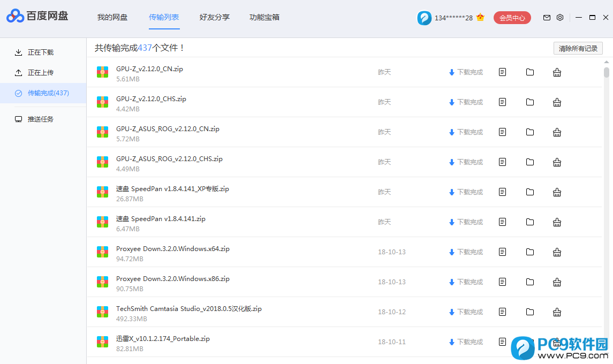613x364 pixels.
Task: Open file details for 速盘 SpeedPan v1.8.4.141.zip
Action: [x=502, y=222]
